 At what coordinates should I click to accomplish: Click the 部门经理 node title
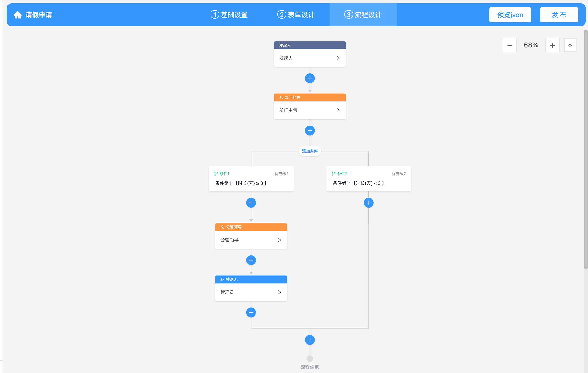pos(292,97)
